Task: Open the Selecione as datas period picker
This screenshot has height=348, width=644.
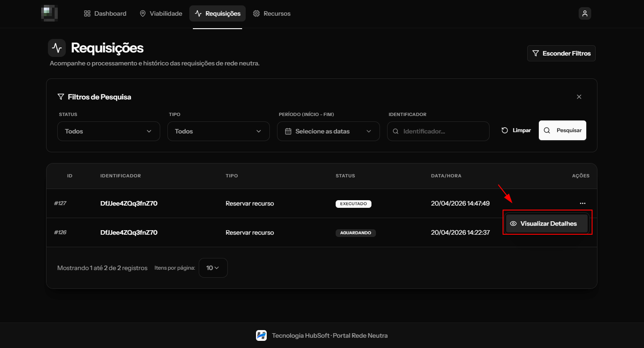Action: (328, 131)
